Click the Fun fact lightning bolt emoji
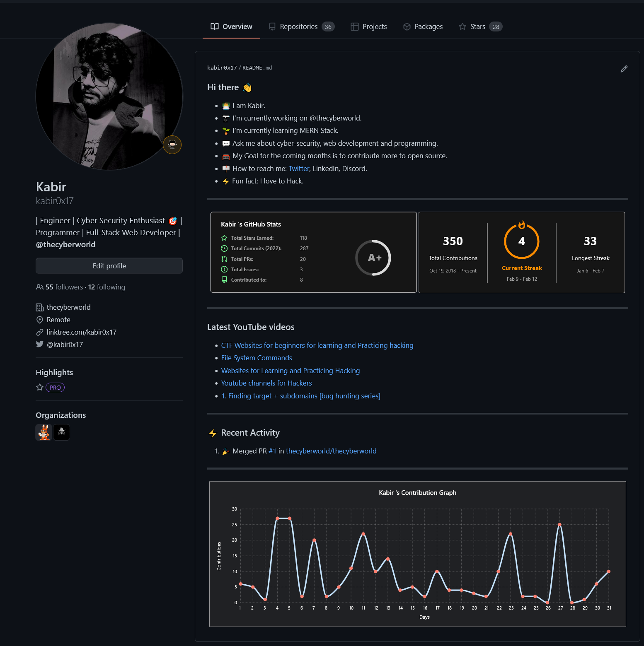644x646 pixels. tap(226, 181)
